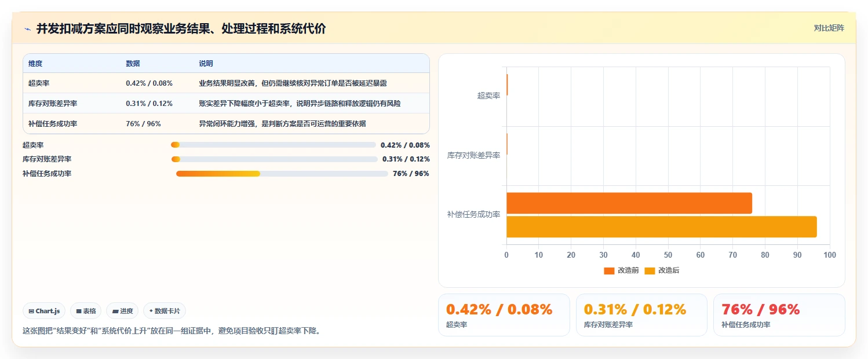Open the 库存对账差异率 data card
This screenshot has height=359, width=868.
(641, 315)
